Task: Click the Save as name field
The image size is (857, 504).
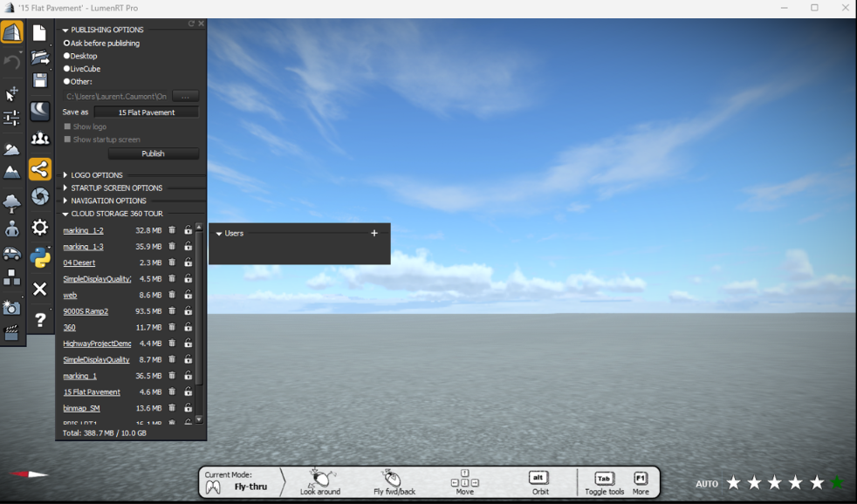Action: tap(147, 112)
